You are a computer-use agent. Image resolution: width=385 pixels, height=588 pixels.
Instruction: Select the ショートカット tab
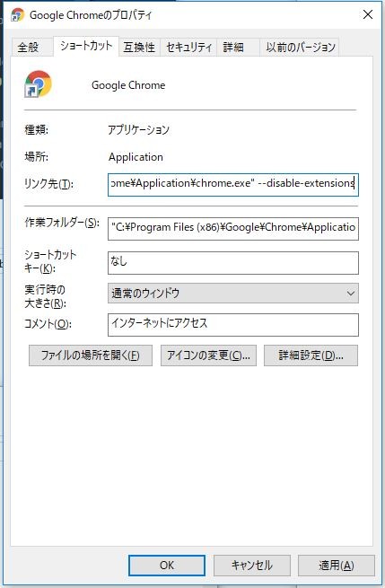click(x=86, y=46)
